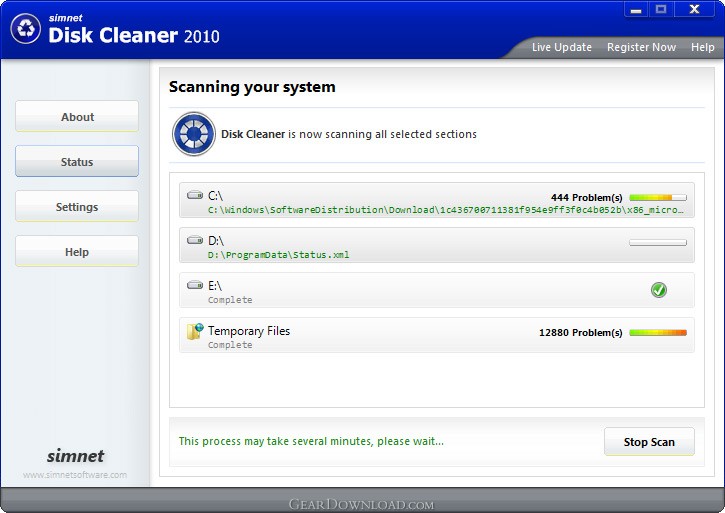Click the Temporary Files label

(x=249, y=331)
